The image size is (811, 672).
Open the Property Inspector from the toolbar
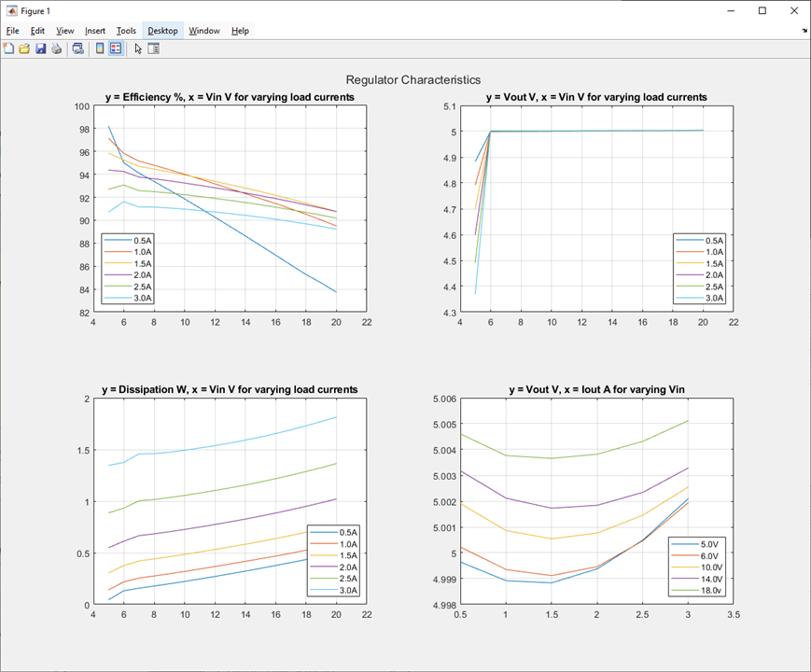(x=154, y=49)
